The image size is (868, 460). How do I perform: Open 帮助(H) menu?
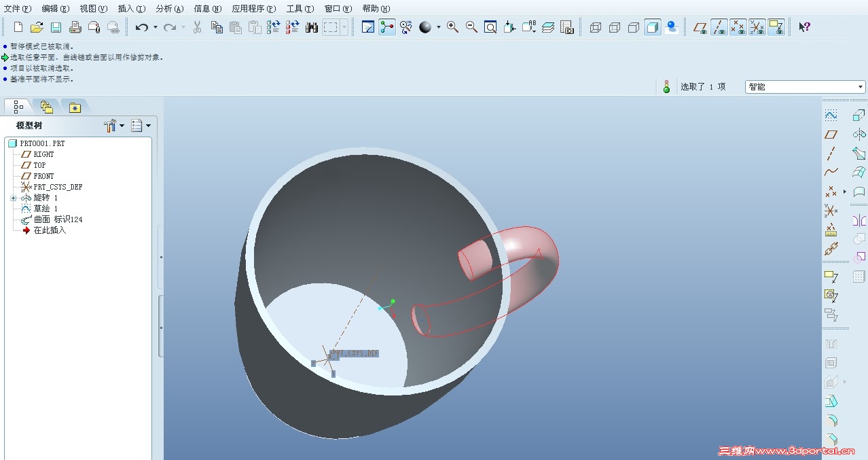click(x=376, y=8)
